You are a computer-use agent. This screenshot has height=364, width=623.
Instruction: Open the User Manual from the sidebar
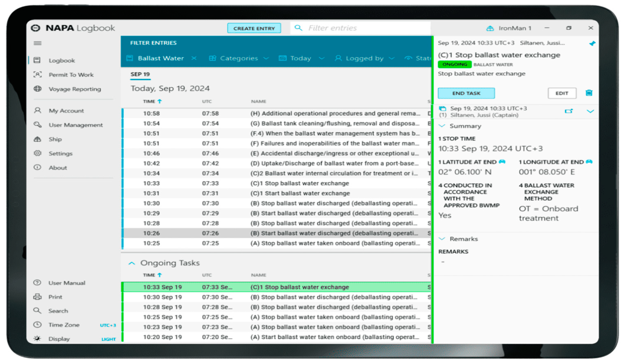click(66, 283)
